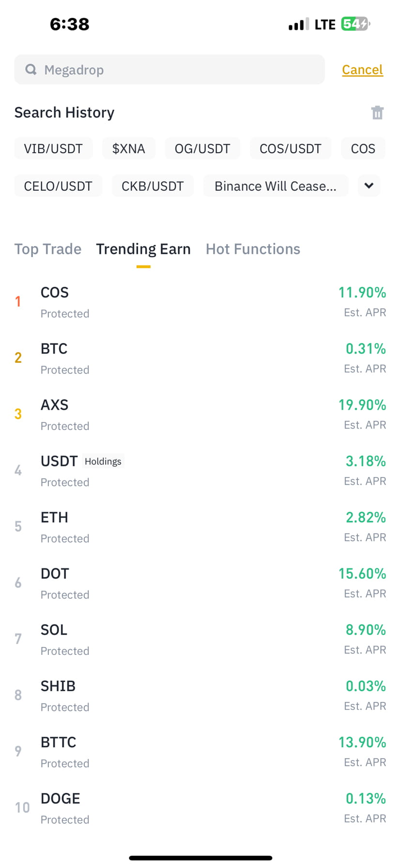This screenshot has height=868, width=401.
Task: Tap the CKB/USDT history chip
Action: pyautogui.click(x=153, y=186)
